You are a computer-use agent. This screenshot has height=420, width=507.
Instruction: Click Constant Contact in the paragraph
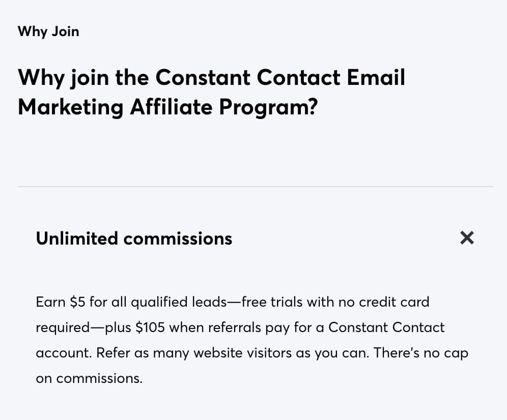click(386, 327)
